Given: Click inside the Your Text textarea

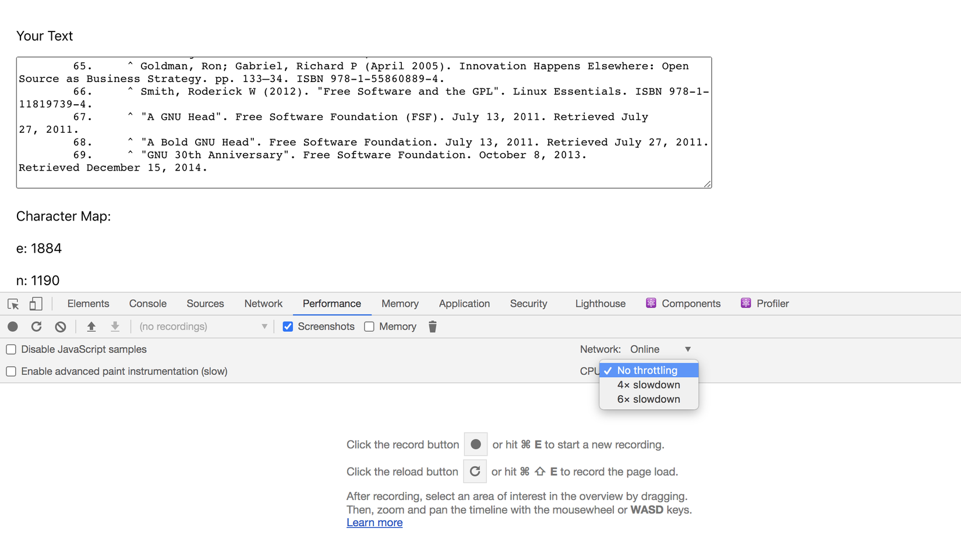Looking at the screenshot, I should pos(364,122).
